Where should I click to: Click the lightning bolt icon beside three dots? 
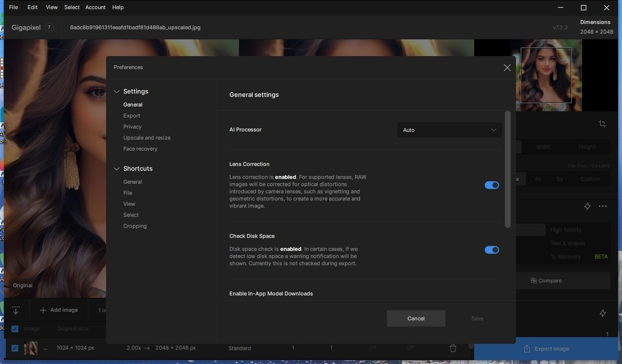point(587,206)
